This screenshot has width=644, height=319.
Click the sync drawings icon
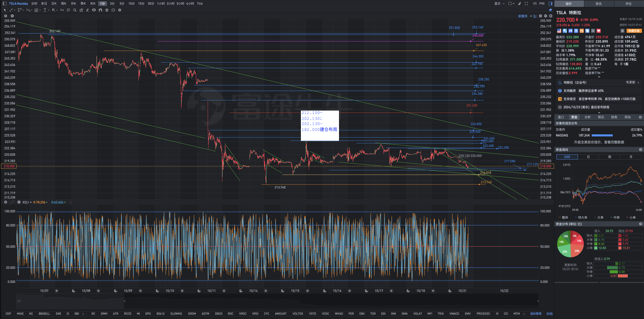click(113, 10)
